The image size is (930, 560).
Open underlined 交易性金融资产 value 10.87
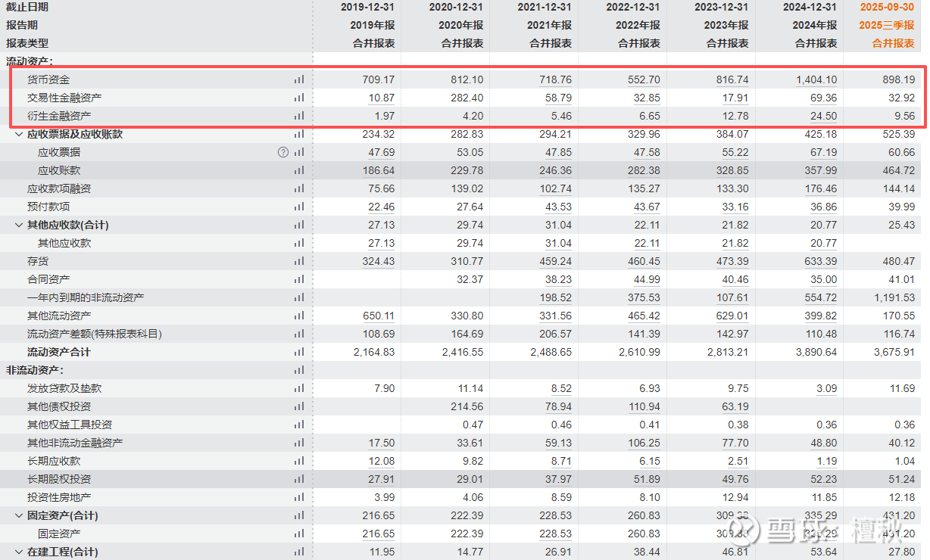pos(381,98)
